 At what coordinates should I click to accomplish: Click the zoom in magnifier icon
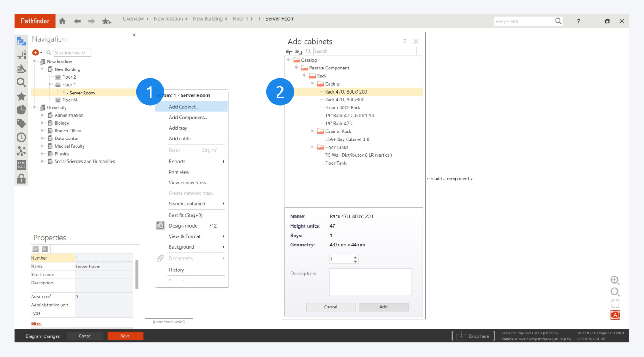tap(615, 280)
